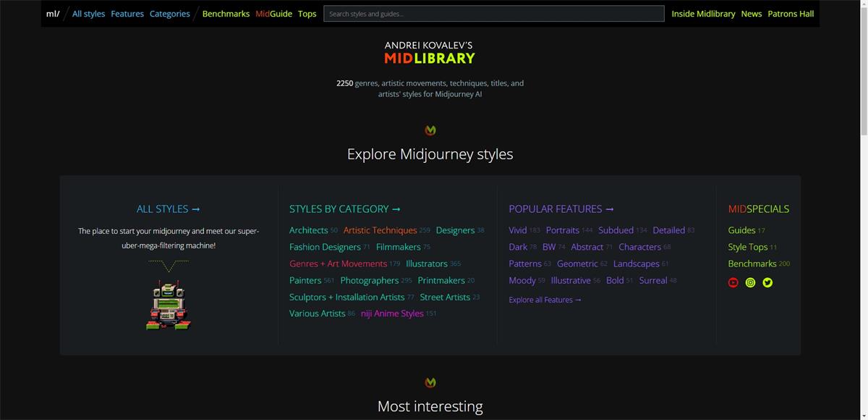
Task: Select the Filmmakers category
Action: tap(398, 247)
